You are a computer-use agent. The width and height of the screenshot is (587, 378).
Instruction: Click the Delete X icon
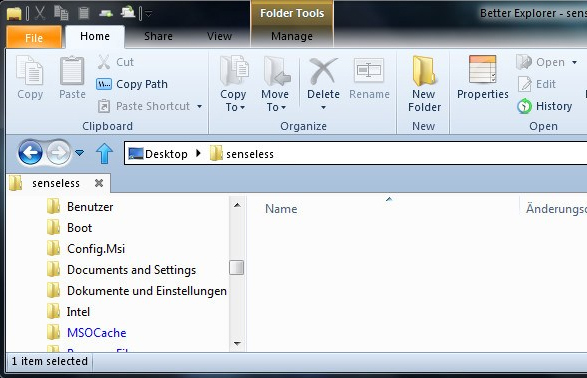(323, 71)
